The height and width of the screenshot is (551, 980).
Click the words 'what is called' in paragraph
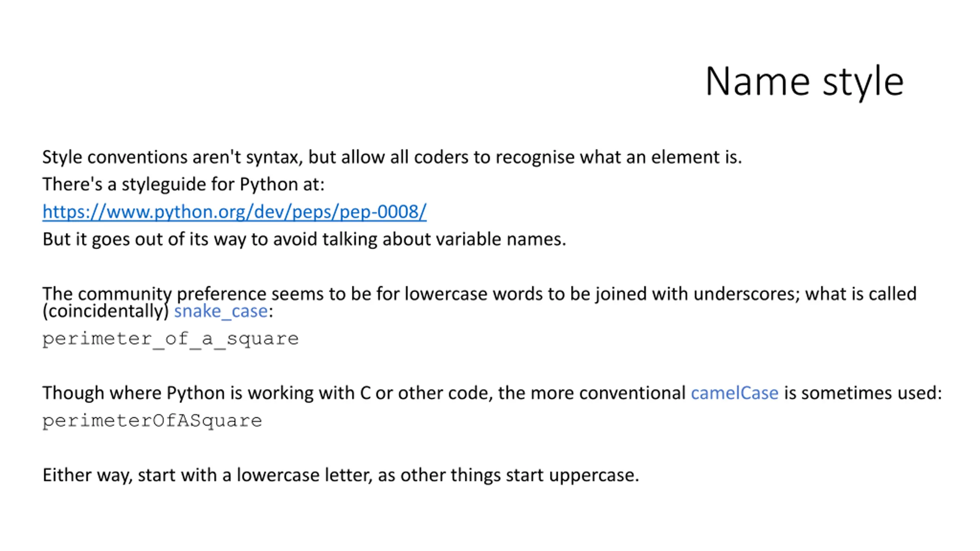[x=861, y=294]
